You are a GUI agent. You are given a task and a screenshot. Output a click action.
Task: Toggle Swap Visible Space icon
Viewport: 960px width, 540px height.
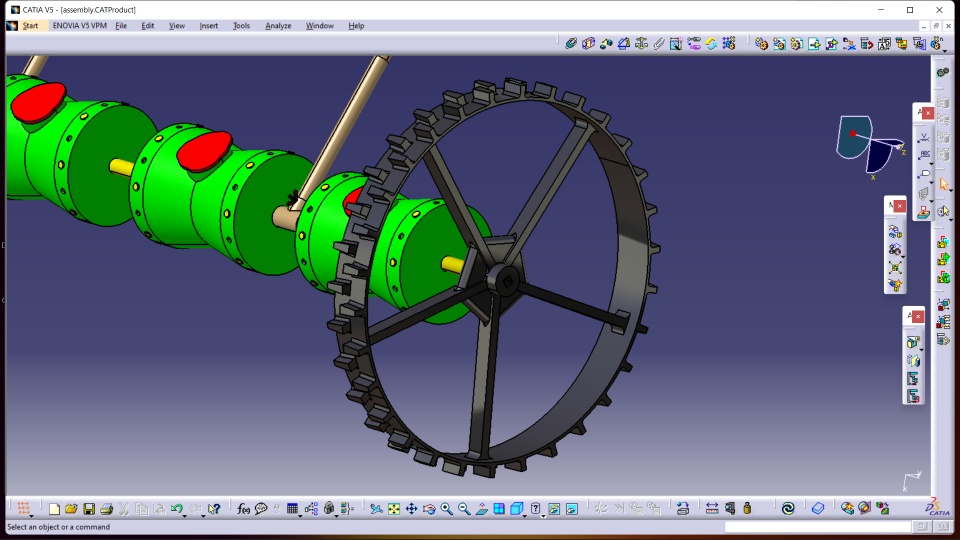[x=572, y=509]
